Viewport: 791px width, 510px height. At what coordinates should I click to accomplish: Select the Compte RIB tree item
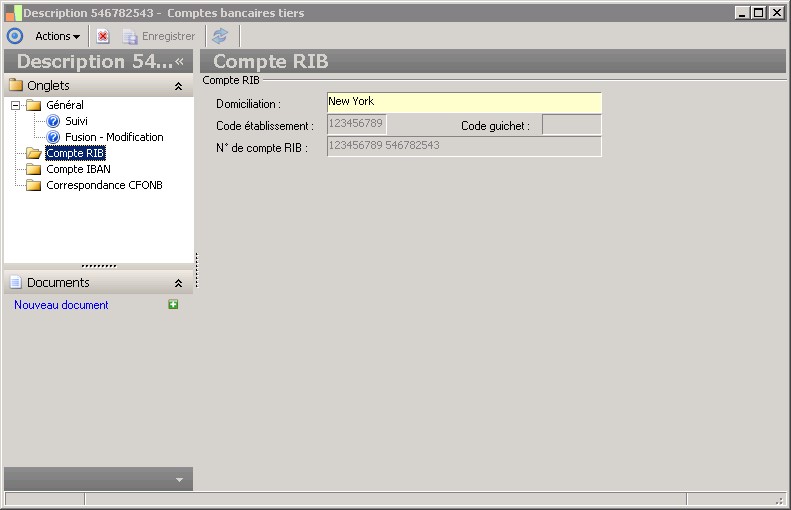pos(75,153)
